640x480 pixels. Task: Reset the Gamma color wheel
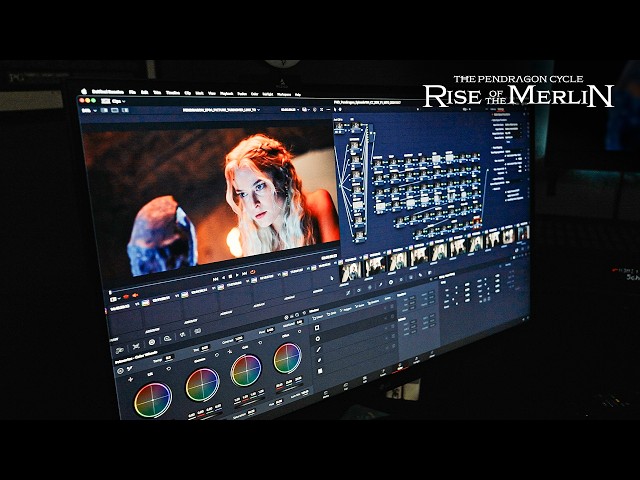point(217,355)
